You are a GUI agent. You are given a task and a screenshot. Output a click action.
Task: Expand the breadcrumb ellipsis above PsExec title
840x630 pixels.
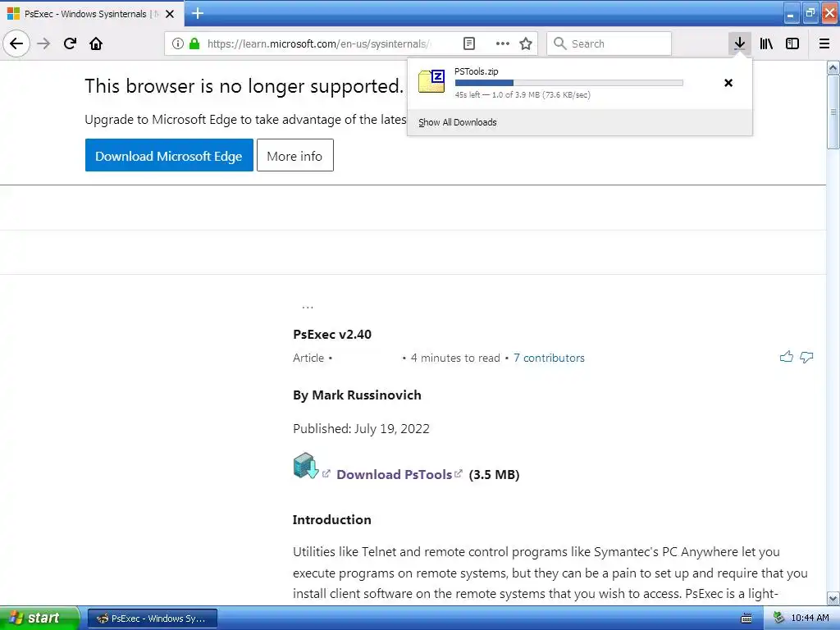click(308, 307)
